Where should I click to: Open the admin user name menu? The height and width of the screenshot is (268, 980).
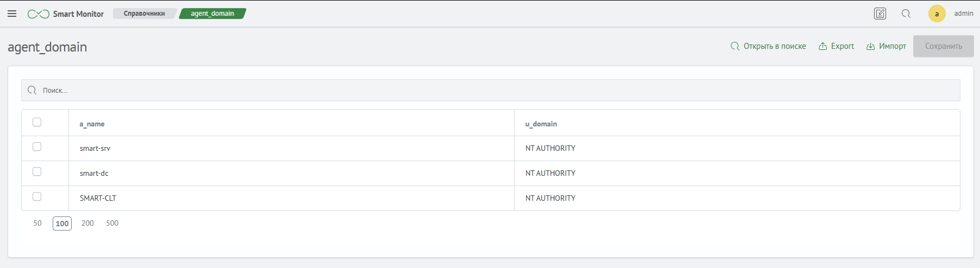click(964, 14)
